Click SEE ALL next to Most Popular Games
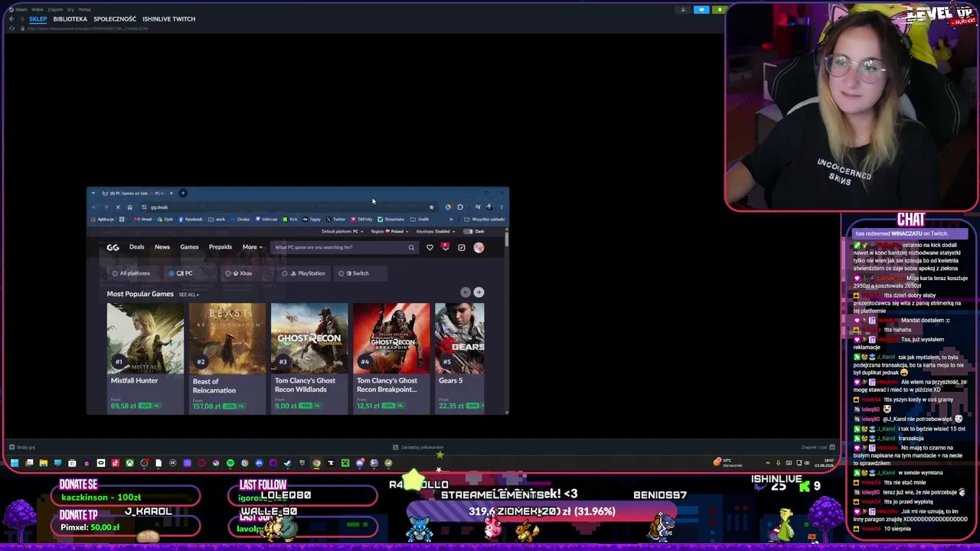Viewport: 980px width, 551px height. [x=188, y=295]
